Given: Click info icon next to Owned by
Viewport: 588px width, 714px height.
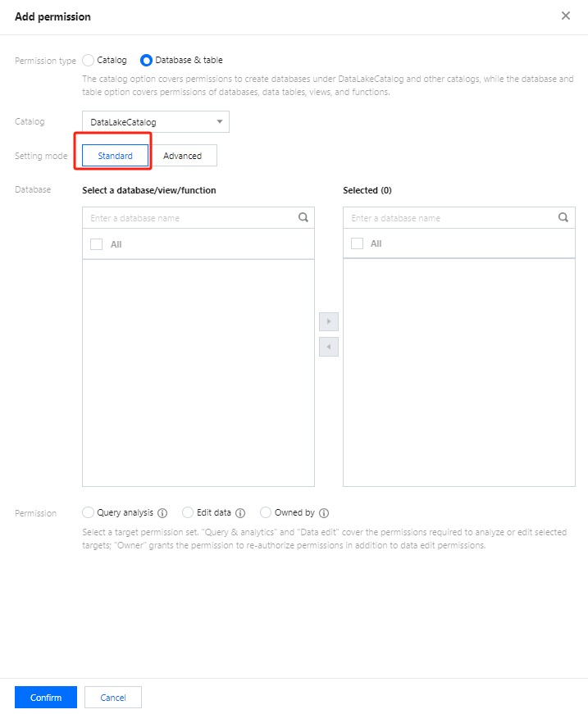Looking at the screenshot, I should pos(324,513).
